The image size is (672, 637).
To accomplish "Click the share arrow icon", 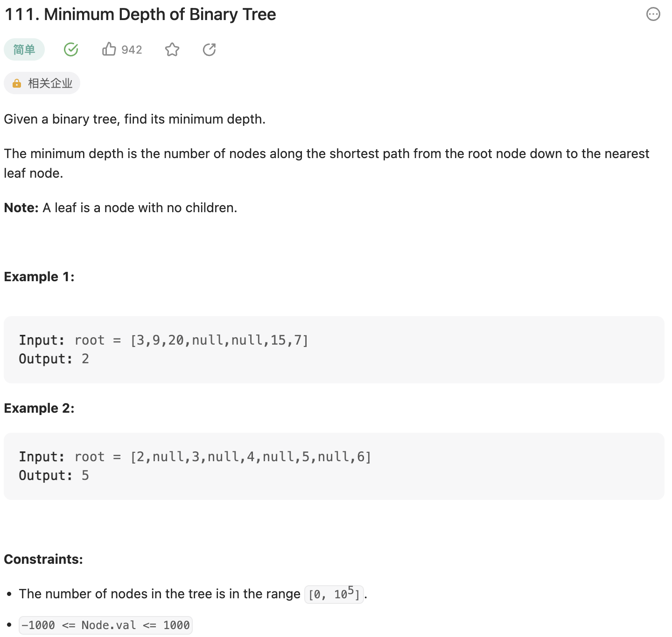I will (209, 49).
